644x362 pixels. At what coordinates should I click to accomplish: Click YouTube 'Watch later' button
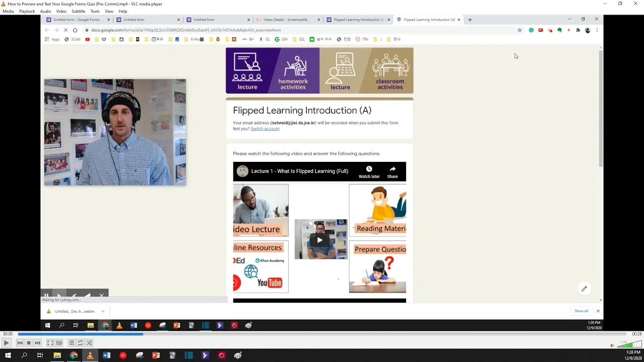pos(369,172)
